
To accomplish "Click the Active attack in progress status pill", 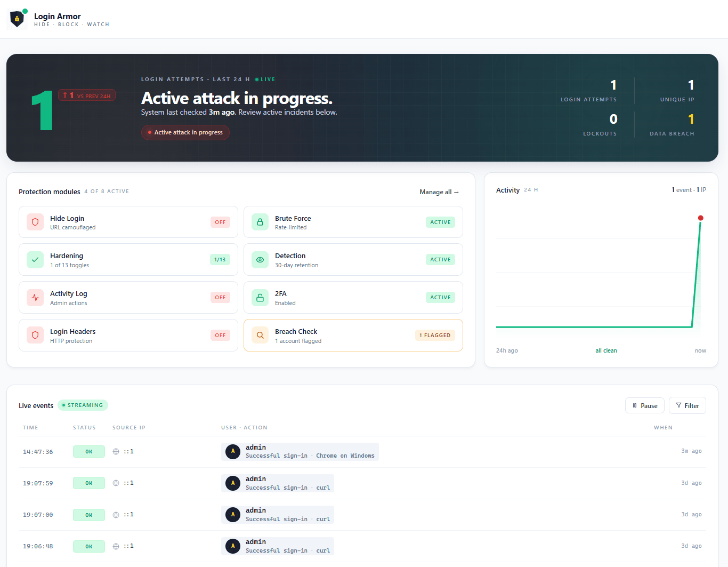I will point(185,132).
